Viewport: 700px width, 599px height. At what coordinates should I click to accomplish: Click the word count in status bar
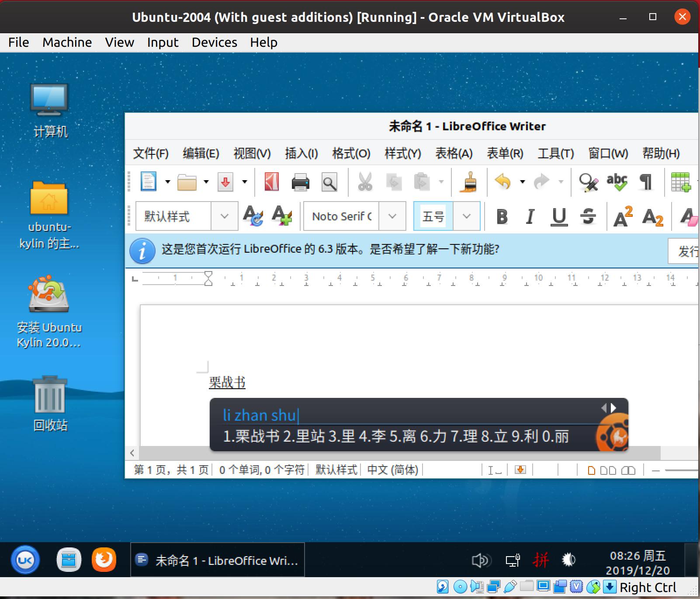coord(262,470)
